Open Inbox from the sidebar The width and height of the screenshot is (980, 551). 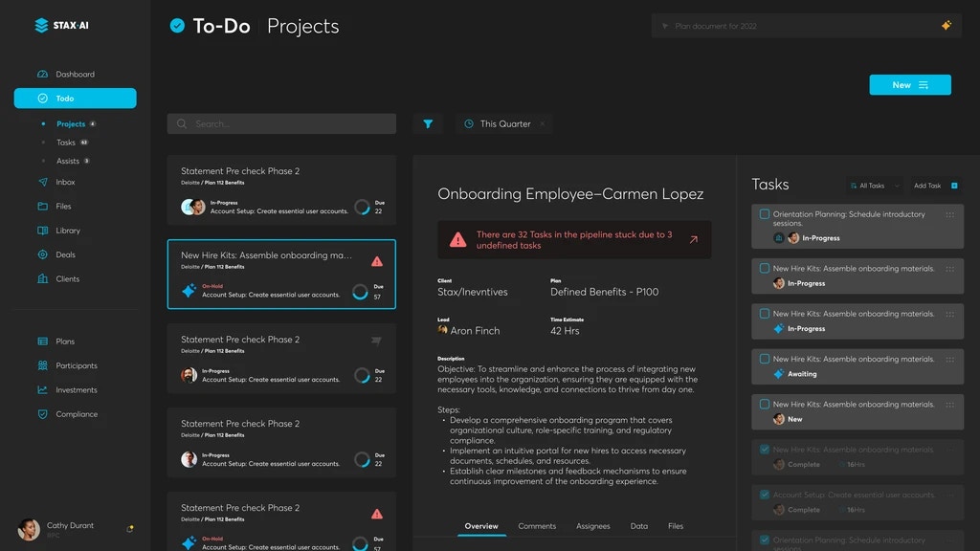click(x=65, y=182)
